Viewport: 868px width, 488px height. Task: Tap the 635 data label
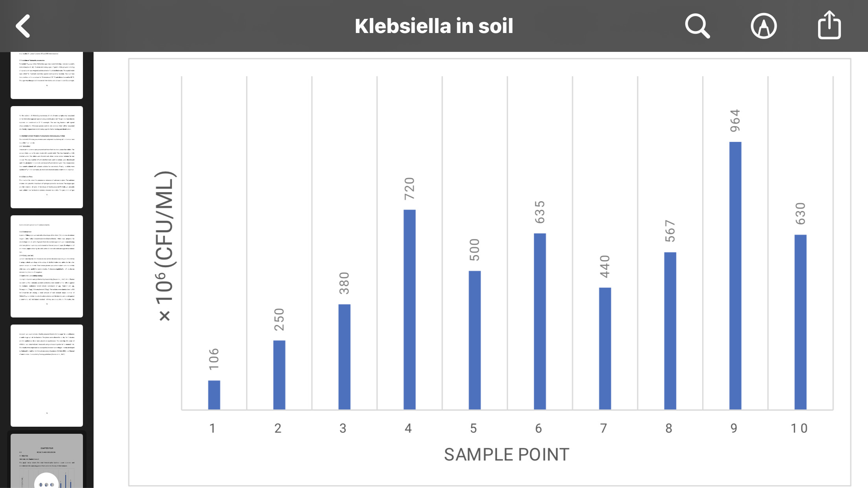click(x=540, y=212)
